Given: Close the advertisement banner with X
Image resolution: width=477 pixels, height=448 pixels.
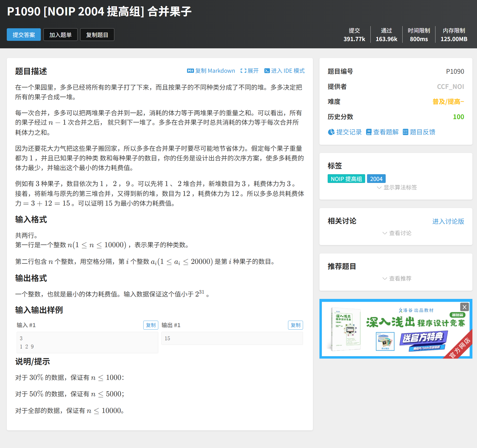Looking at the screenshot, I should (464, 307).
